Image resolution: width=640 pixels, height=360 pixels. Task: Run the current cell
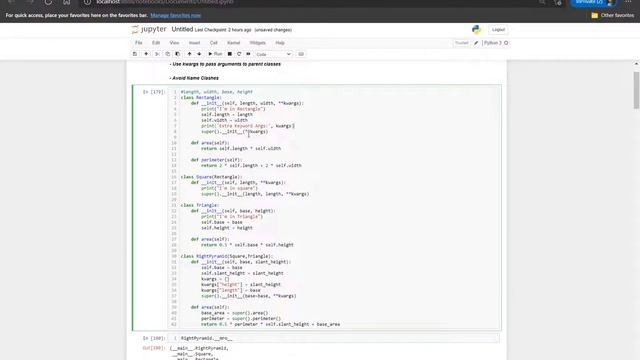pyautogui.click(x=215, y=54)
